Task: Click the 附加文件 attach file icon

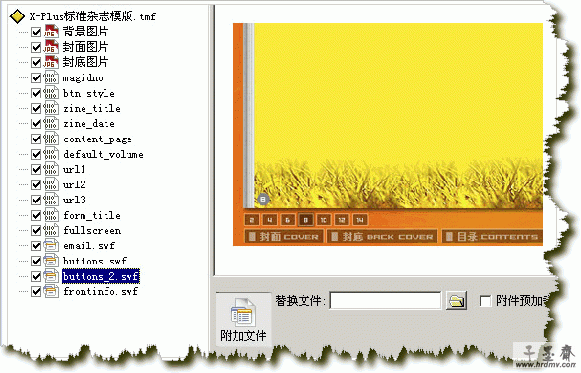Action: coord(243,320)
